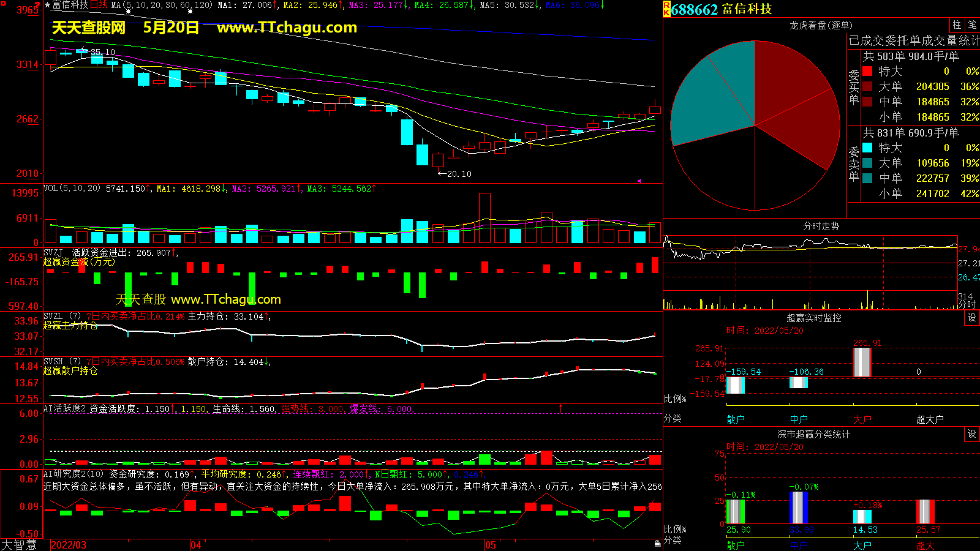Viewport: 980px width, 551px height.
Task: Click the small red square icon at top-left corner
Action: (x=3, y=4)
